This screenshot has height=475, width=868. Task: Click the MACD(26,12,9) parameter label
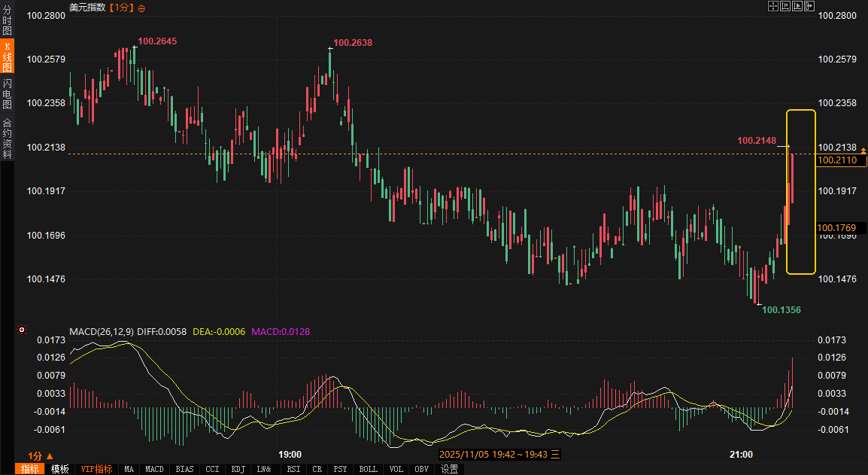(102, 331)
